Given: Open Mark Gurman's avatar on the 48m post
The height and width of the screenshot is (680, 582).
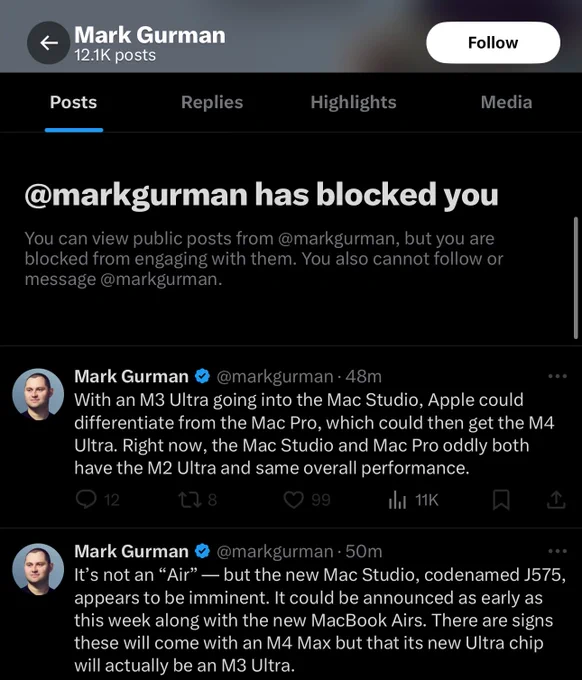Looking at the screenshot, I should point(38,394).
